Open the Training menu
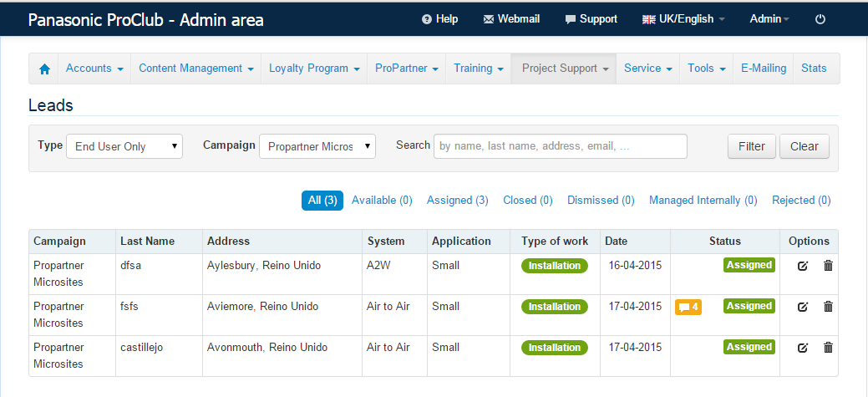Image resolution: width=868 pixels, height=397 pixels. point(479,69)
